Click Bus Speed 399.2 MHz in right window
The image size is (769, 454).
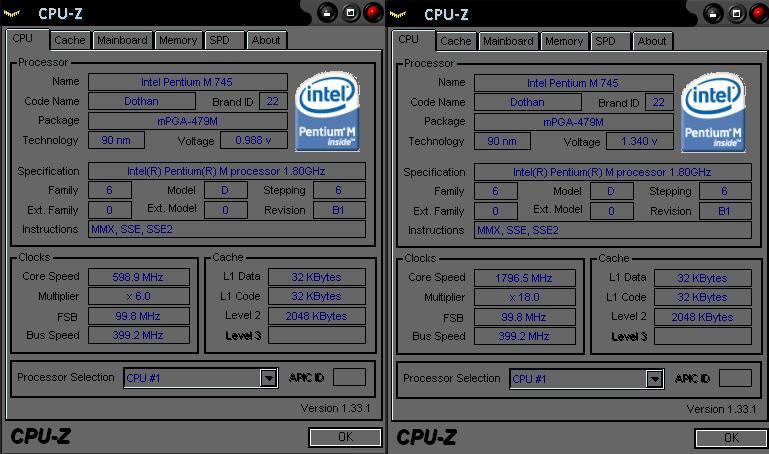pyautogui.click(x=525, y=336)
